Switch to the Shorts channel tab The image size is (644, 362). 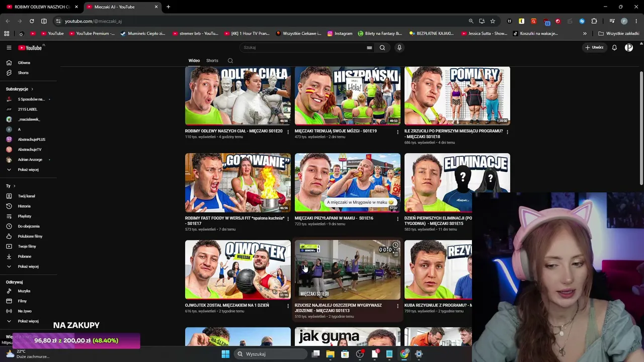(212, 61)
